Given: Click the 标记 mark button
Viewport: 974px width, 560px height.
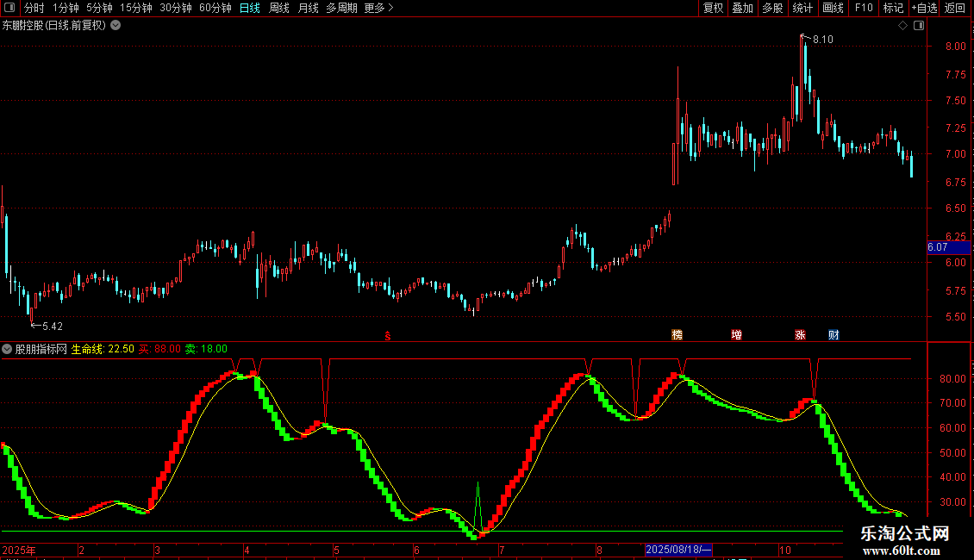Looking at the screenshot, I should click(893, 8).
